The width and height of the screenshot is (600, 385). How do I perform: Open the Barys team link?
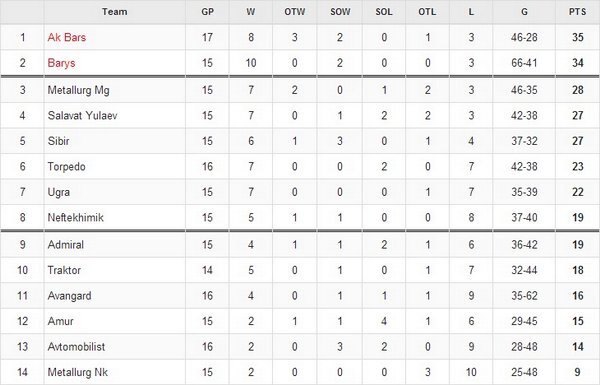61,63
